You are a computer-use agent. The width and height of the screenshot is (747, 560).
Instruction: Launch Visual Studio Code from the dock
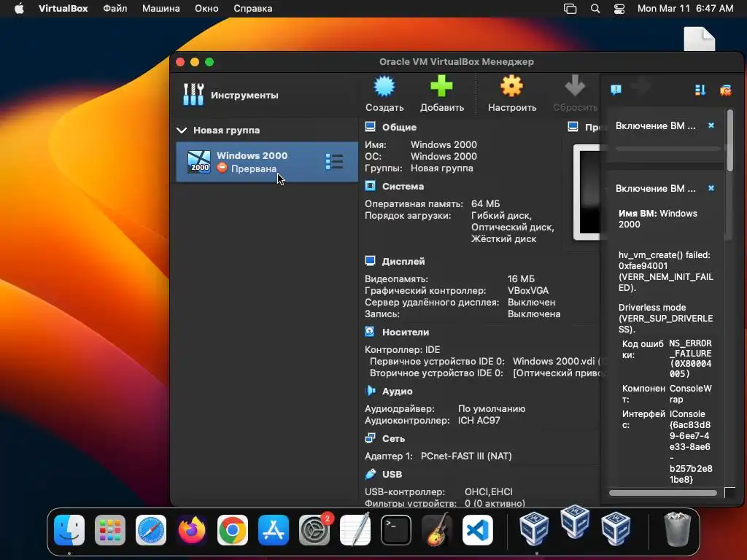tap(478, 530)
